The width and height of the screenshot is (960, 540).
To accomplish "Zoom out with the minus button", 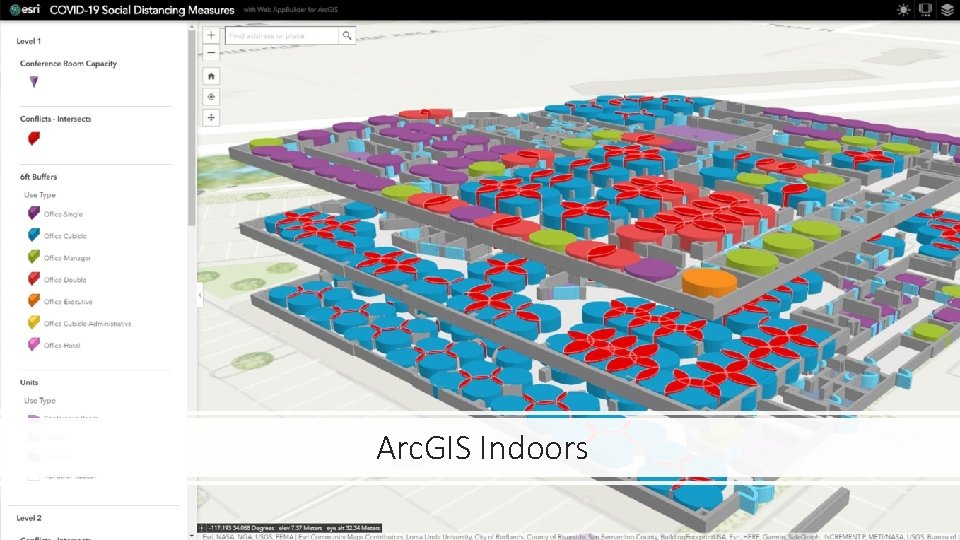I will point(211,53).
